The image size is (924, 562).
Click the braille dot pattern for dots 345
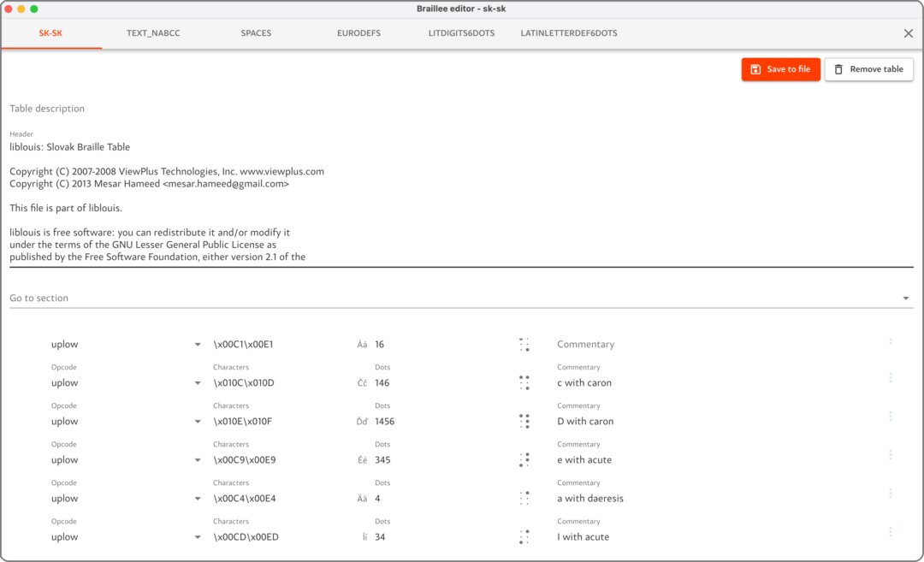(524, 459)
